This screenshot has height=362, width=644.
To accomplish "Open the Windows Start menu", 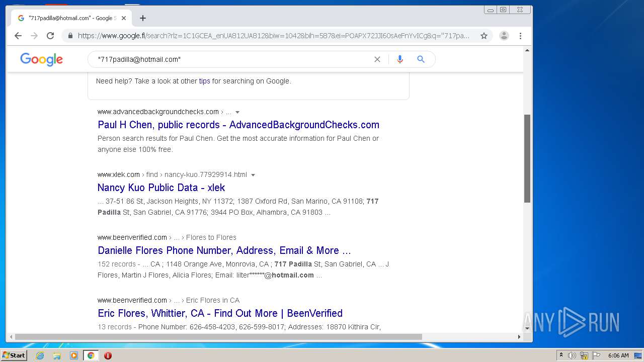I will [x=14, y=355].
